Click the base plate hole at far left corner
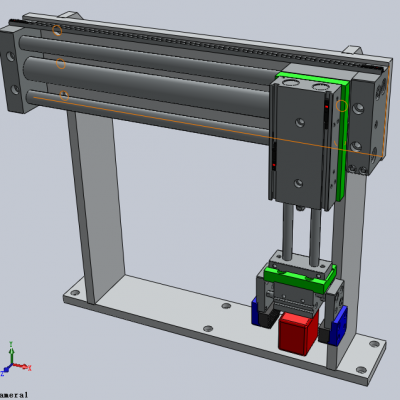Screen dimensions: 400x400 pos(75,293)
